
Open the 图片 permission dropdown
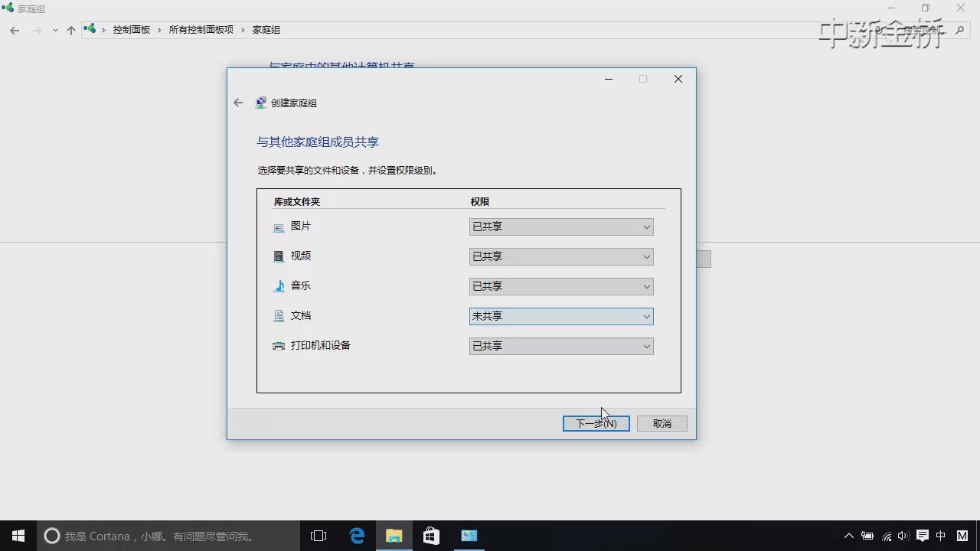tap(561, 227)
